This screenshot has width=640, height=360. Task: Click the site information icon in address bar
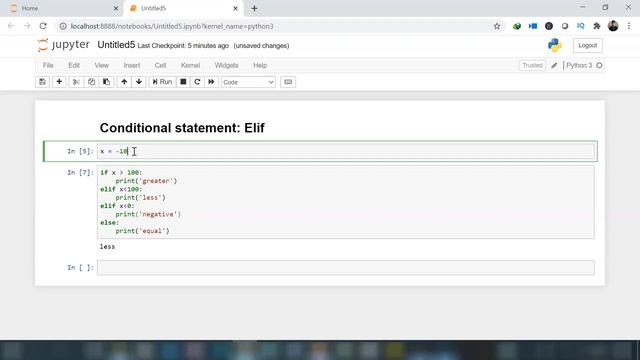[x=63, y=26]
